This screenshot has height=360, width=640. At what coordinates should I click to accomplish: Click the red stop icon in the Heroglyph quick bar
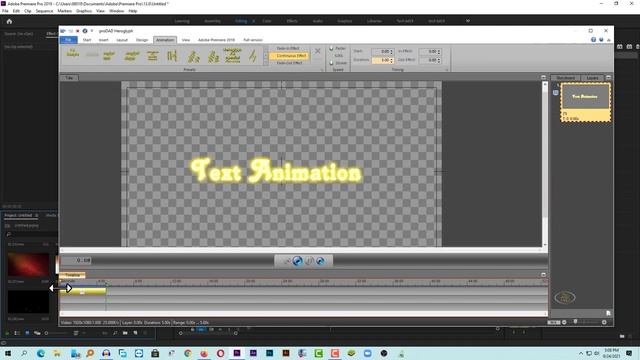78,31
